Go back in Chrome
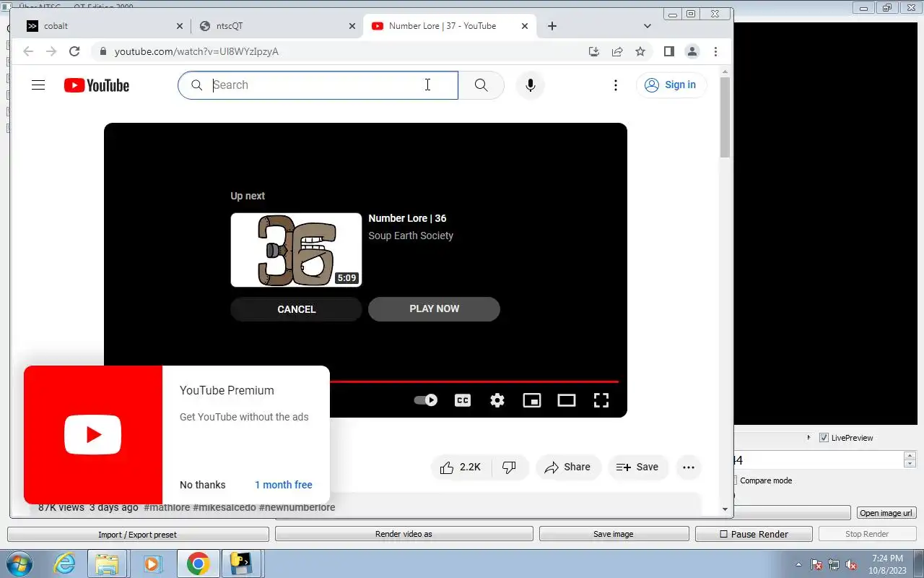The height and width of the screenshot is (578, 924). coord(28,51)
